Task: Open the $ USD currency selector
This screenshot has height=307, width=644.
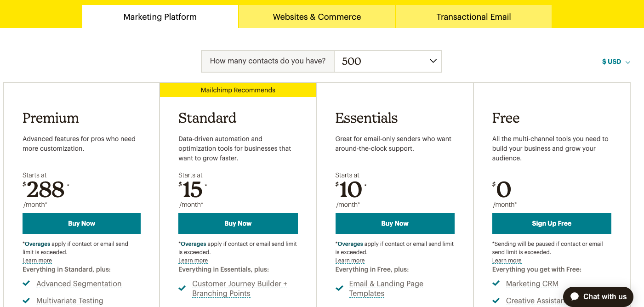Action: coord(616,62)
